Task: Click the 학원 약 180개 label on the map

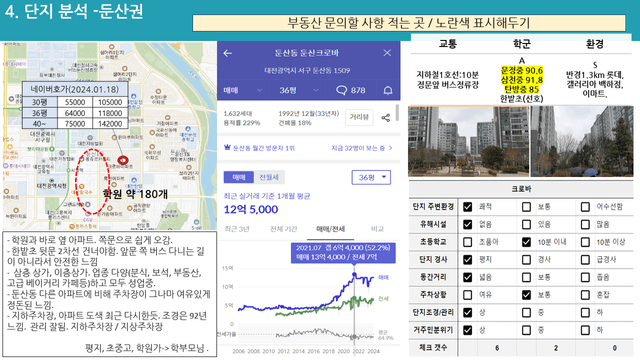Action: point(135,194)
